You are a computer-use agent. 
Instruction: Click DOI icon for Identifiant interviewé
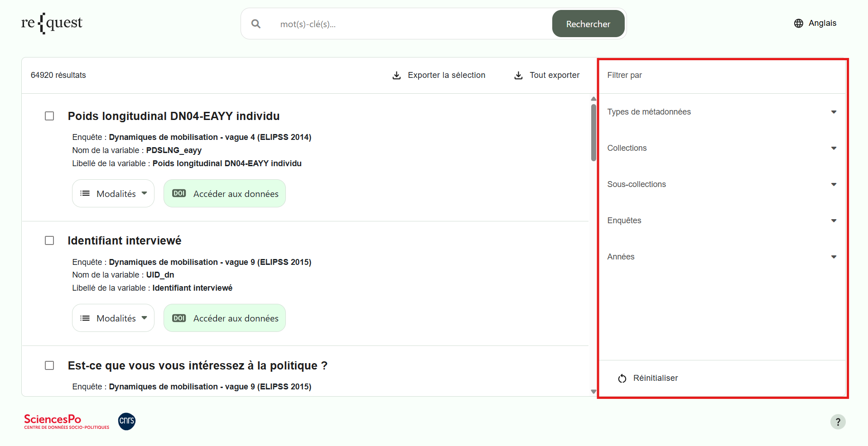pos(179,318)
